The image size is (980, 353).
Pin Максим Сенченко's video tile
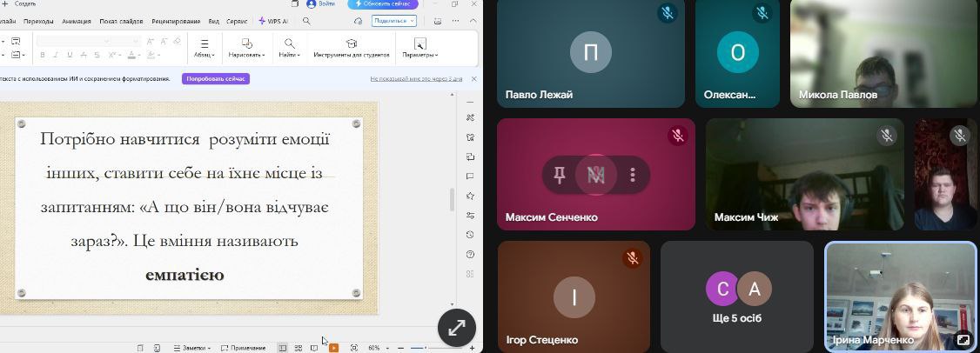point(560,175)
